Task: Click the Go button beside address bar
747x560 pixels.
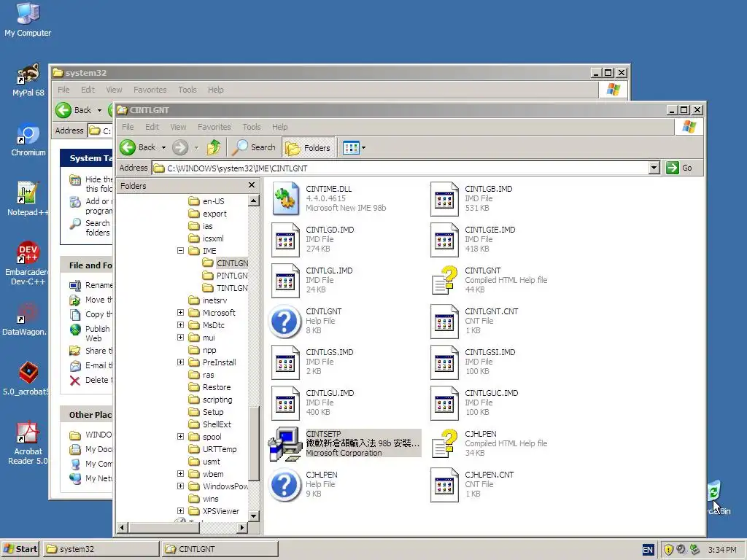Action: [679, 168]
